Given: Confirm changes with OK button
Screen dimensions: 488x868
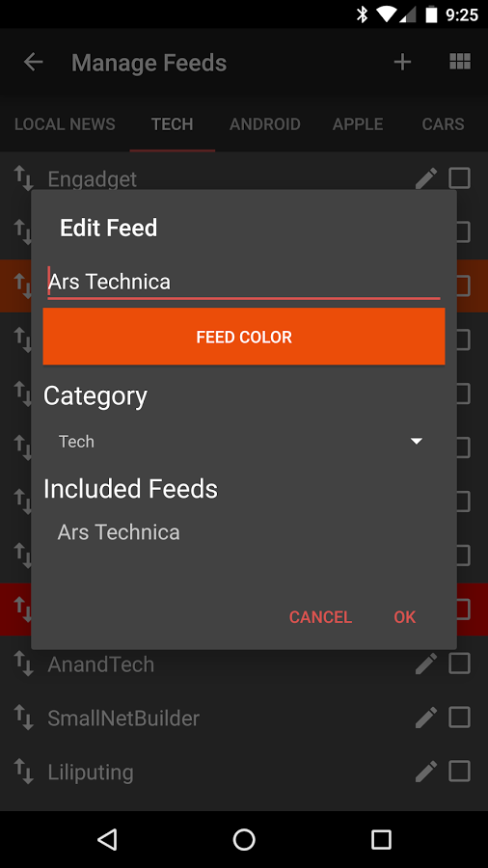Looking at the screenshot, I should [x=404, y=616].
